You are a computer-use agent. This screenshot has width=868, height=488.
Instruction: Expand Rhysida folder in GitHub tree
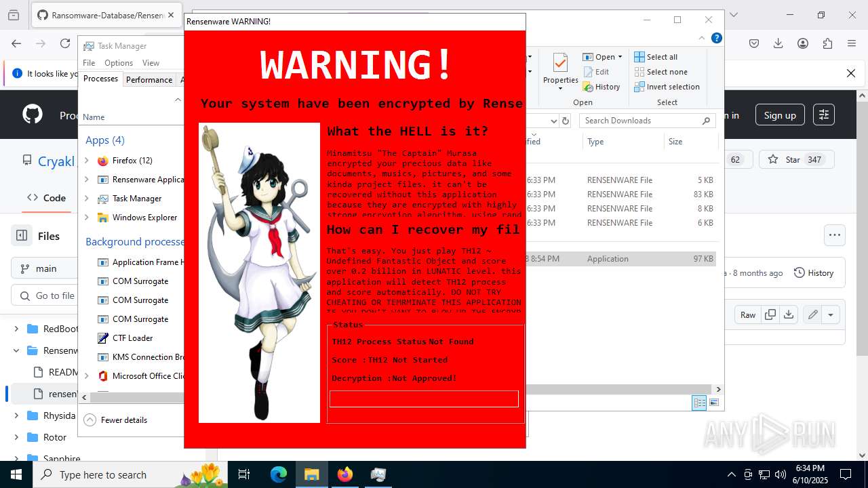(16, 415)
